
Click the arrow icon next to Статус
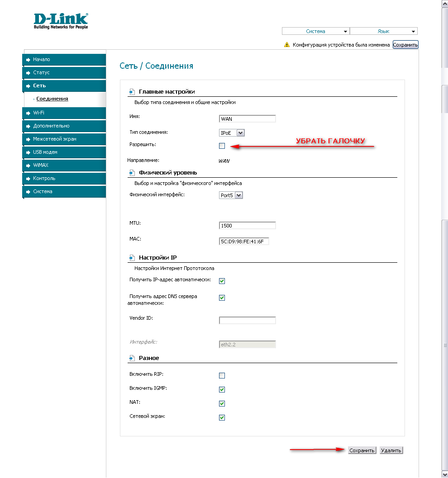[29, 73]
